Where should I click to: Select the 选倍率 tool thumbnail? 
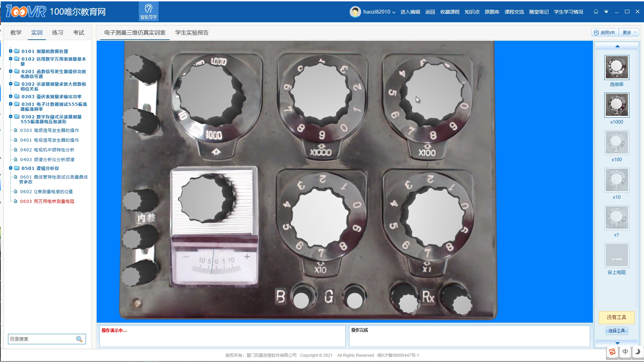[617, 68]
